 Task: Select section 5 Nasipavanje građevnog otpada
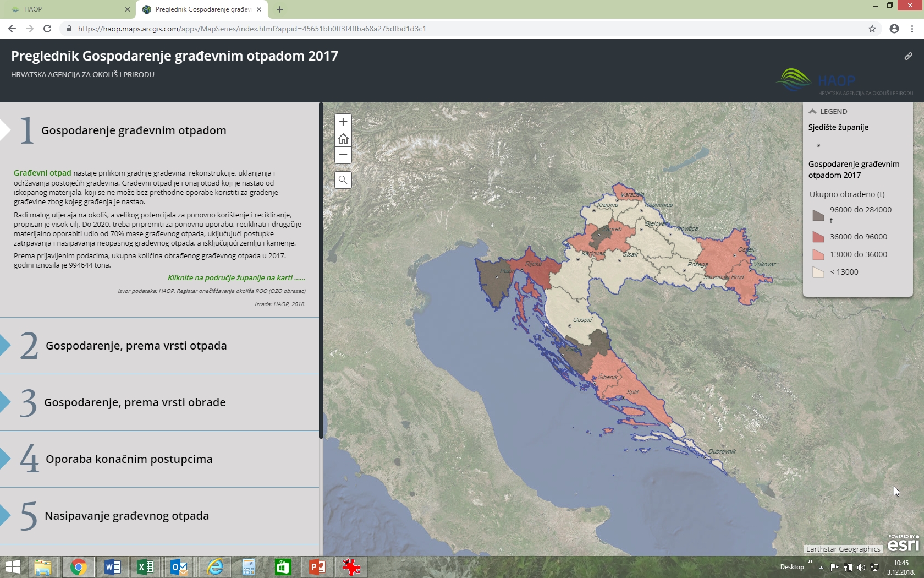[127, 516]
